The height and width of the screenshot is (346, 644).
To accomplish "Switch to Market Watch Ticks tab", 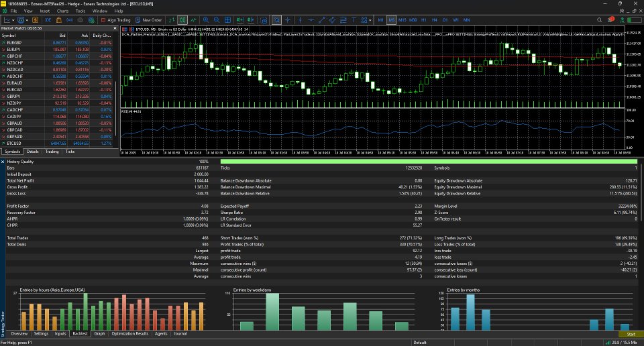I will tap(70, 152).
